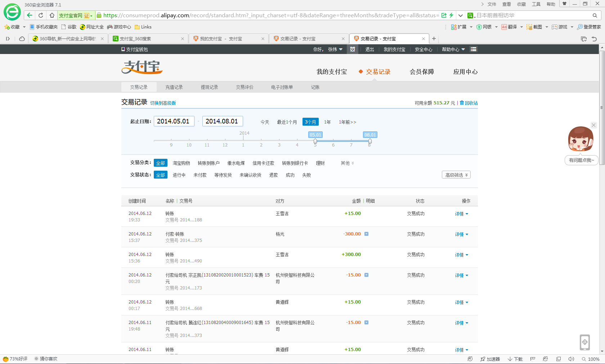Expand the 其他 category dropdown
The height and width of the screenshot is (364, 605).
(x=347, y=163)
